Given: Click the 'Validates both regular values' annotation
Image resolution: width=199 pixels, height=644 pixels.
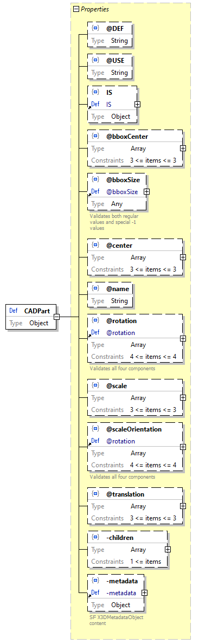Looking at the screenshot, I should (114, 222).
